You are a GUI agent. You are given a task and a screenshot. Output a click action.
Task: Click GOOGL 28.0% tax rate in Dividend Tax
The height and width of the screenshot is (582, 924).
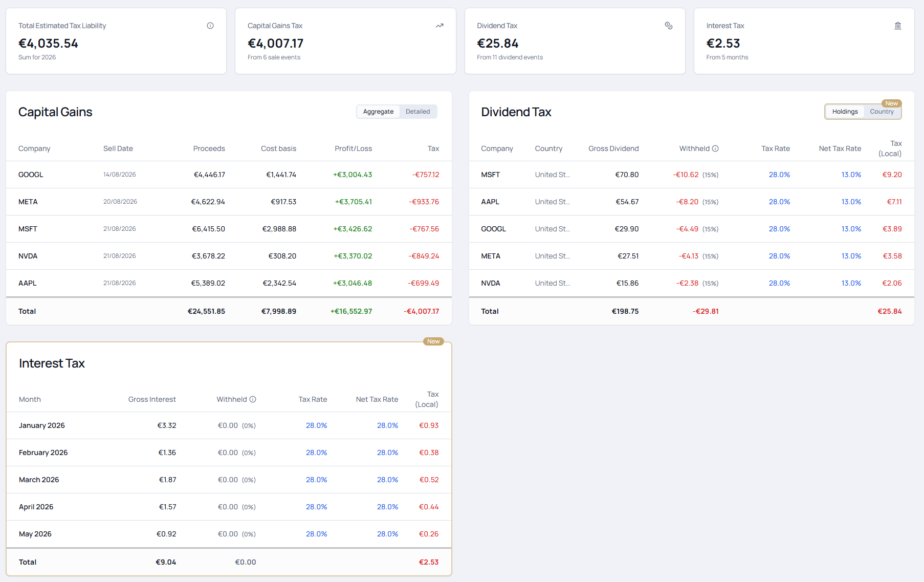point(779,229)
